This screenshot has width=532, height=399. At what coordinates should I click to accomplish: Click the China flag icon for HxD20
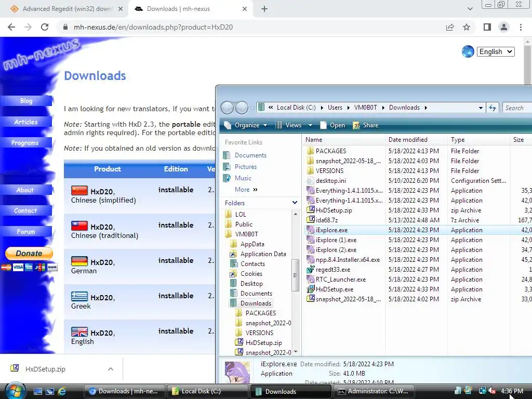point(79,190)
